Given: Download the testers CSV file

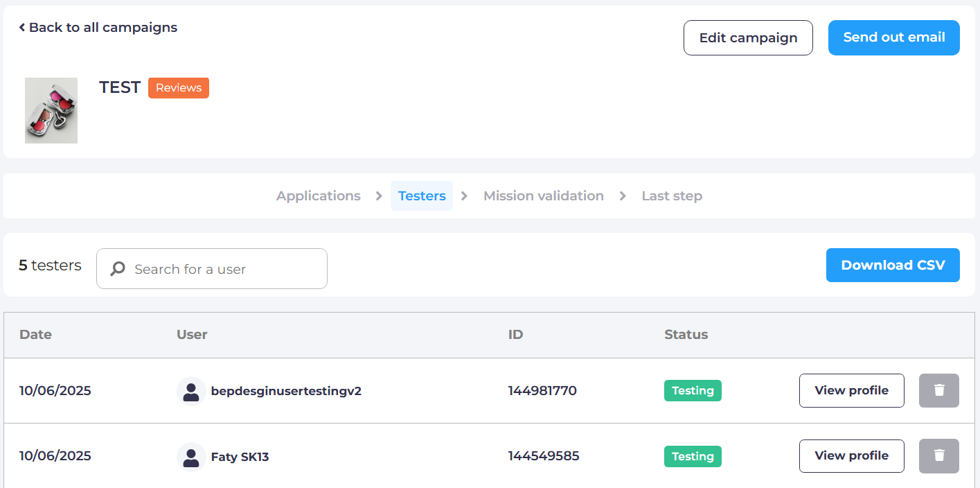Looking at the screenshot, I should [x=892, y=265].
